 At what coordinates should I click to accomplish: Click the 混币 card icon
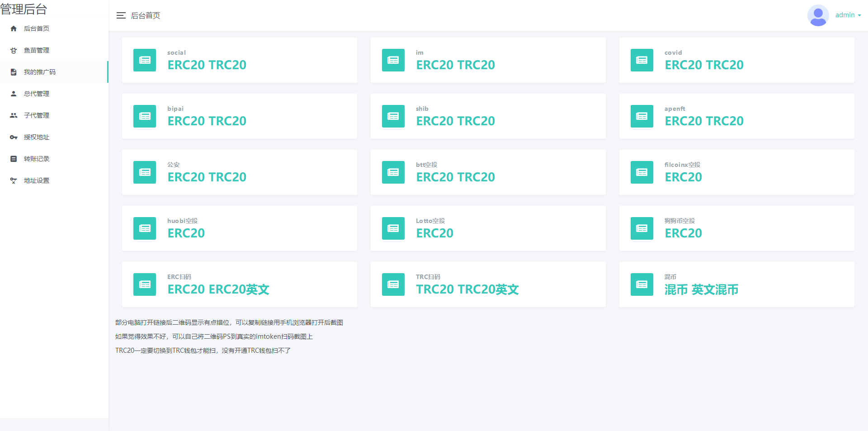tap(642, 284)
